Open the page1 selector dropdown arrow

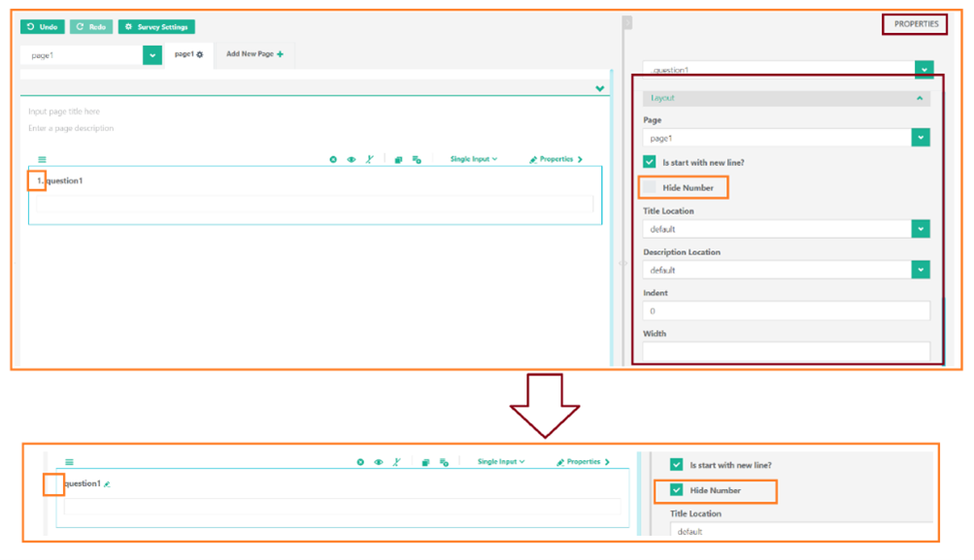point(152,55)
